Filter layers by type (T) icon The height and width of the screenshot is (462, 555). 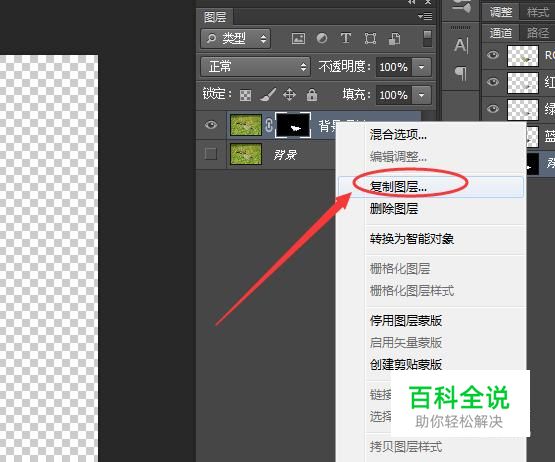coord(345,38)
